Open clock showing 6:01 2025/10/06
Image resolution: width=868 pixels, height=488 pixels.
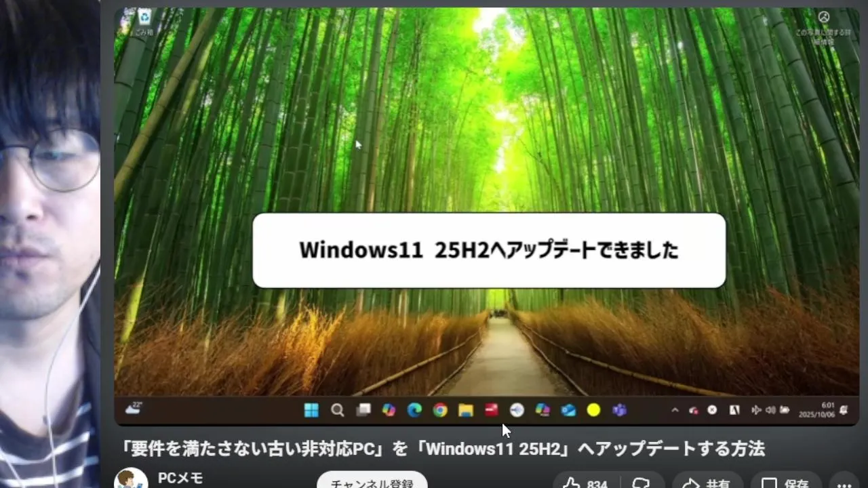(x=816, y=409)
